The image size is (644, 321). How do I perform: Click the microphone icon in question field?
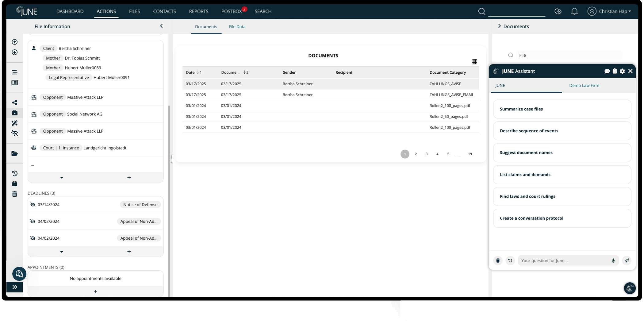pos(613,261)
